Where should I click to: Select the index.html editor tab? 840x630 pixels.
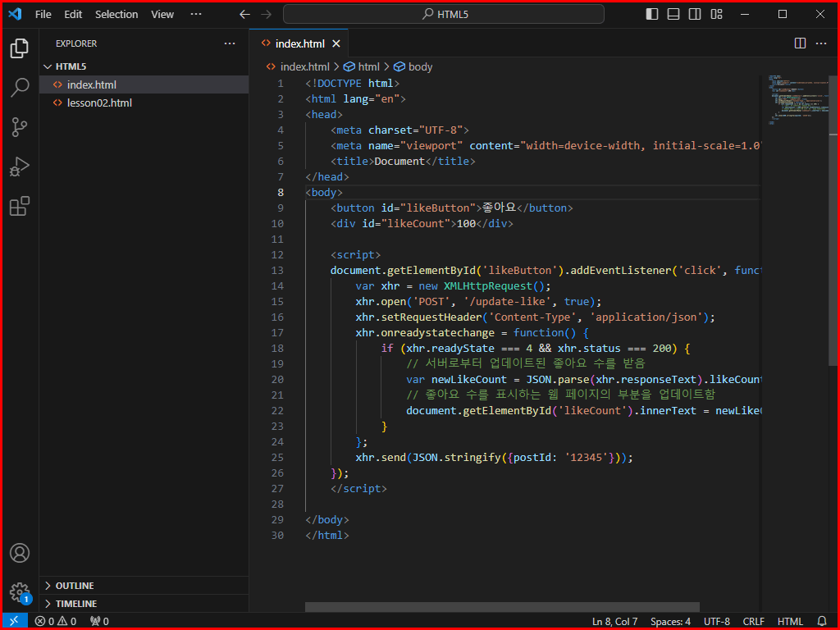coord(299,43)
